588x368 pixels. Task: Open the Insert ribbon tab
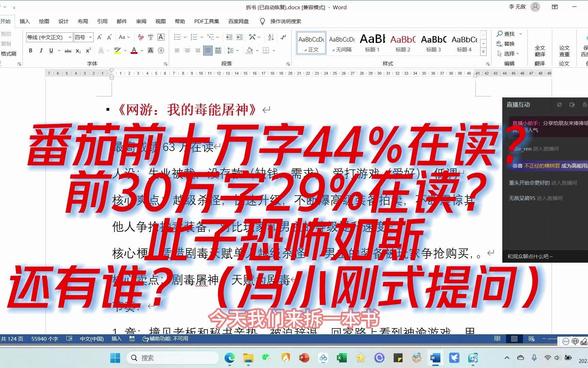24,21
